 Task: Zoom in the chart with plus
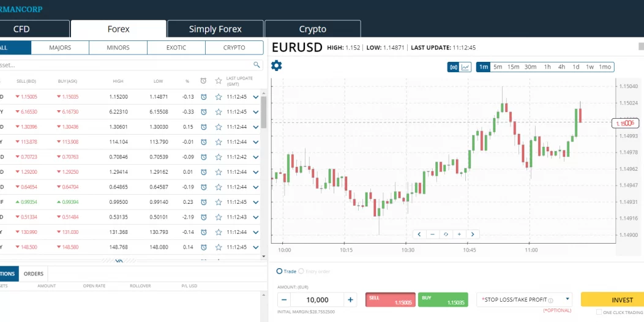(459, 234)
